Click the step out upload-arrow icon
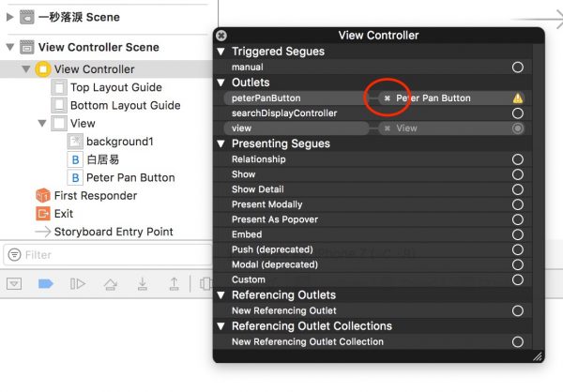 pos(175,284)
